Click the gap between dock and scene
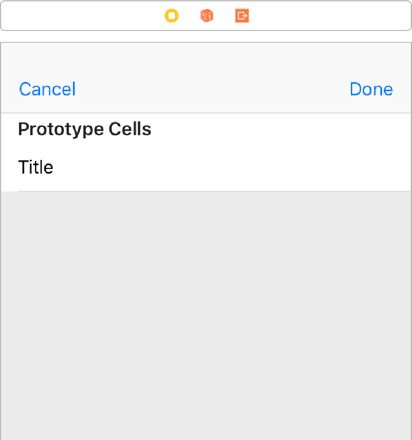 206,37
